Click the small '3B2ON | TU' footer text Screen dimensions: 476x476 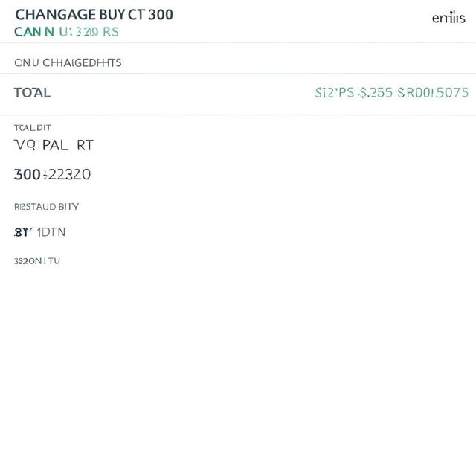pos(37,261)
